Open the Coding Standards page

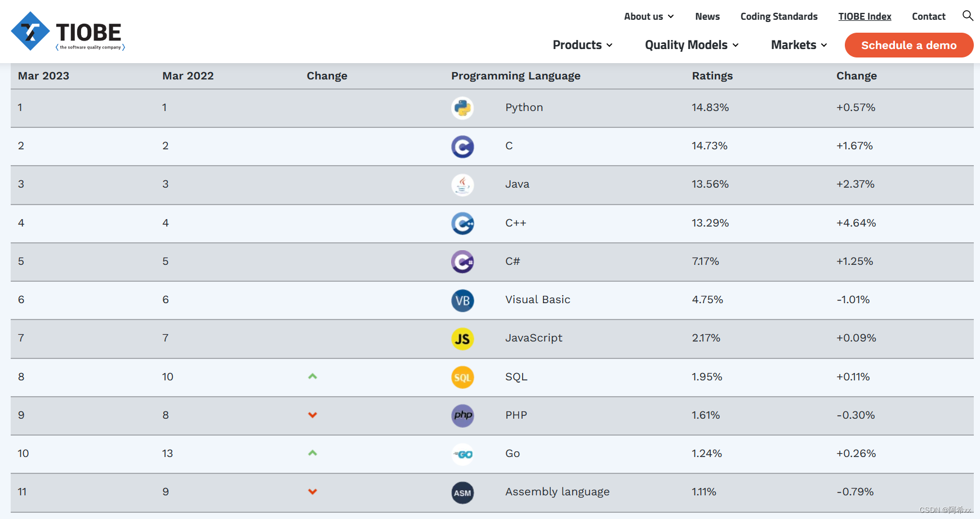(779, 16)
